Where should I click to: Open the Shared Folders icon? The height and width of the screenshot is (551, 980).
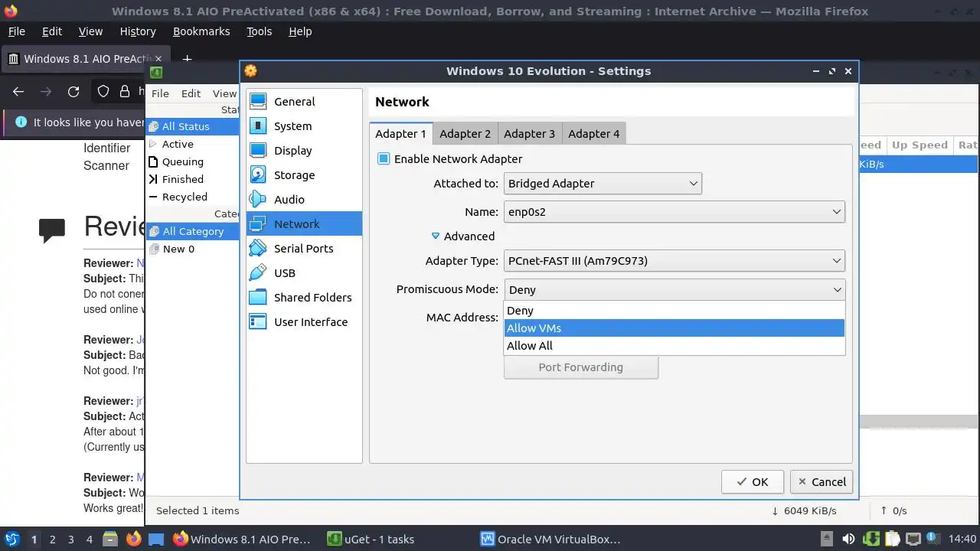click(x=258, y=298)
